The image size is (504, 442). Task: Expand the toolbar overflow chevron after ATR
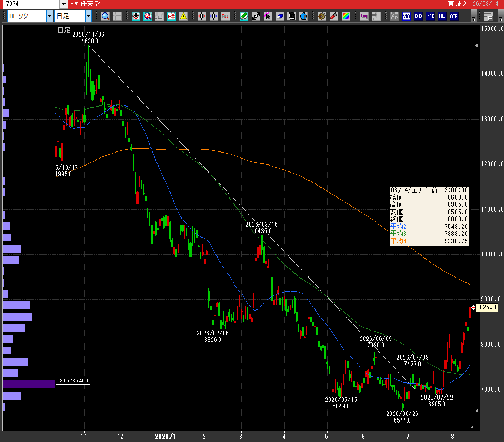(474, 16)
